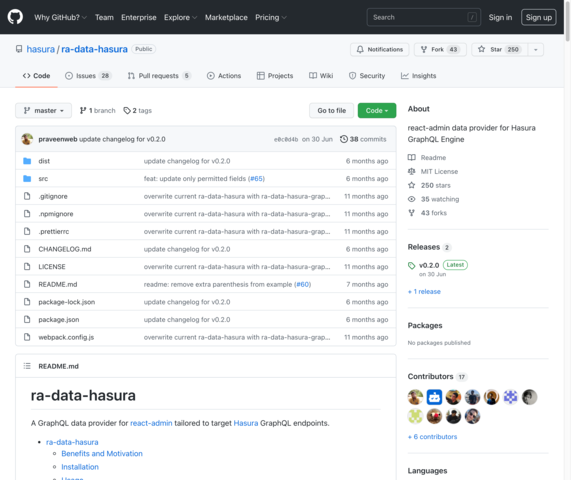Screen dimensions: 571x480
Task: Click the scales icon beside MIT License
Action: click(x=411, y=171)
